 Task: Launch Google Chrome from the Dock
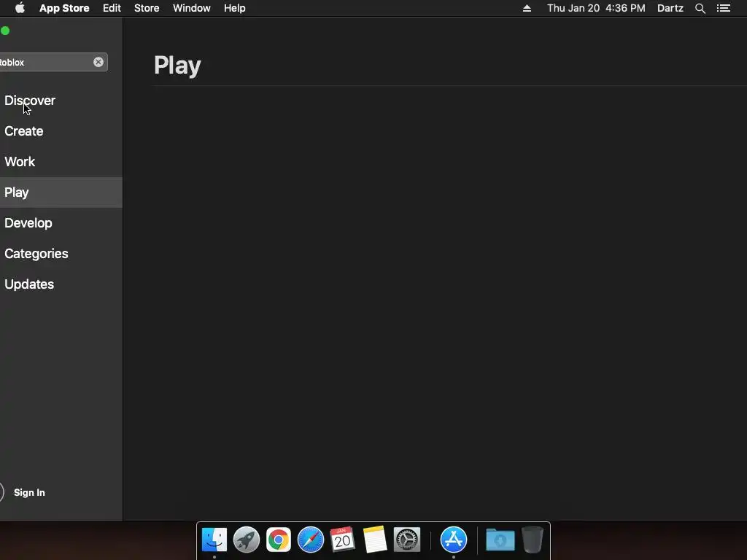278,540
